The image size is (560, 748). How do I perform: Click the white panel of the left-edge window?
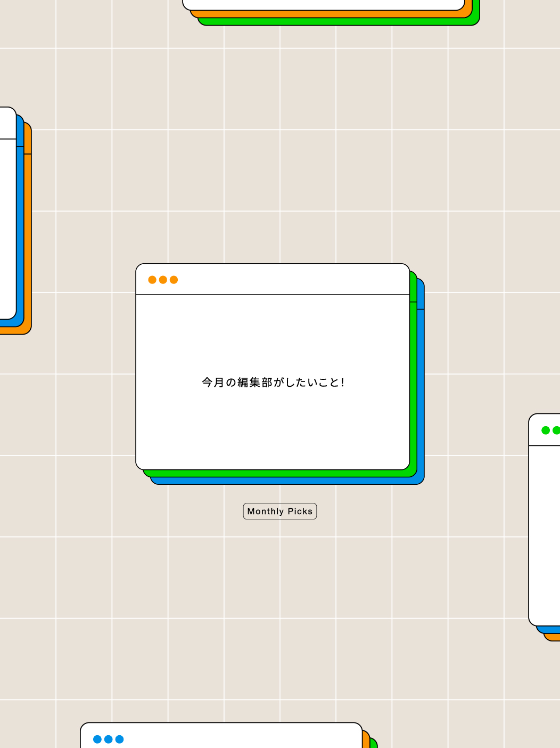[x=7, y=229]
